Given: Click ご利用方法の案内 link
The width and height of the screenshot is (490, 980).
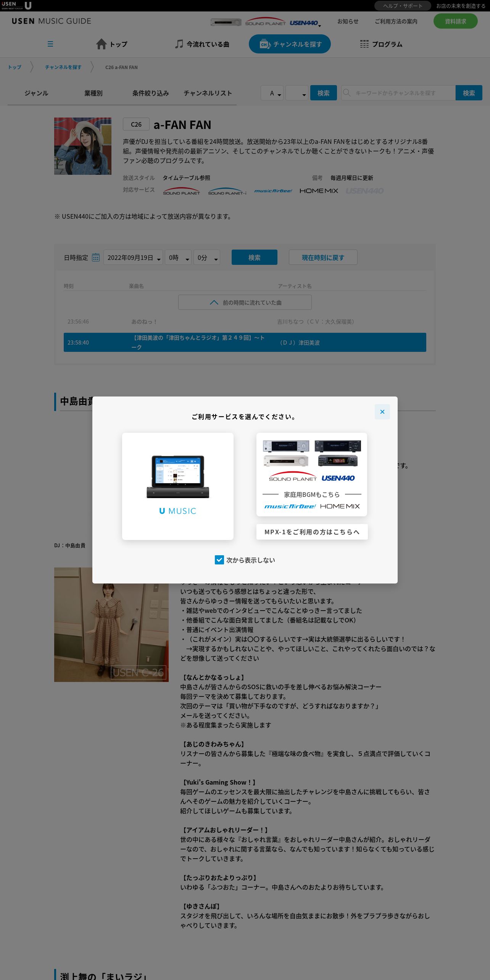Looking at the screenshot, I should (396, 21).
